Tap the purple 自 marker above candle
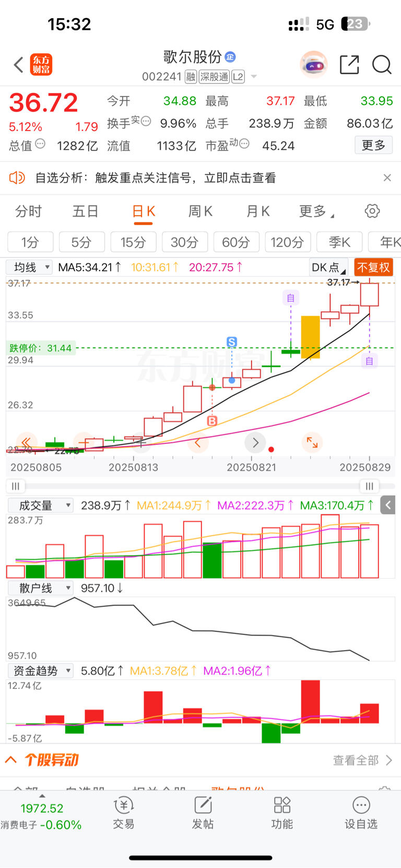Image resolution: width=401 pixels, height=868 pixels. [x=291, y=298]
